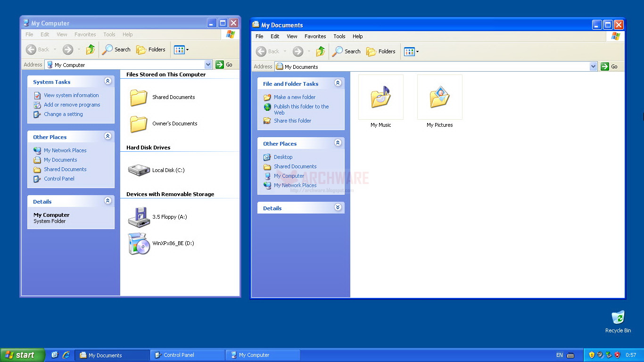Switch to My Computer taskbar button
Viewport: 644px width, 362px height.
pyautogui.click(x=263, y=355)
